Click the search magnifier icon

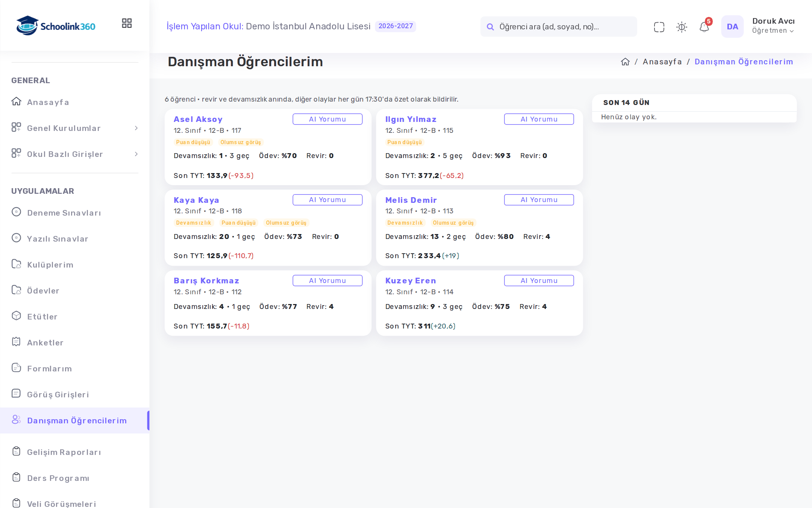pyautogui.click(x=490, y=27)
